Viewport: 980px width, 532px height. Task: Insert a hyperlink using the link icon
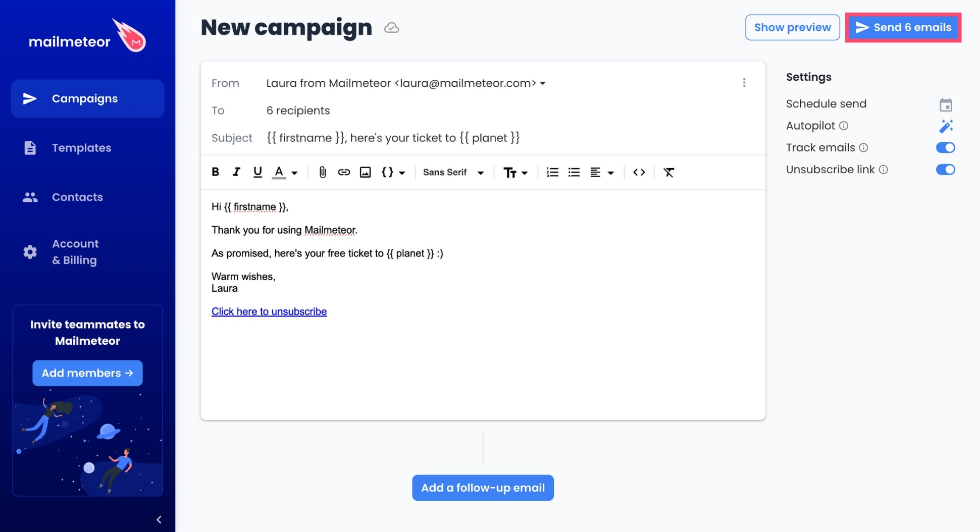point(344,172)
